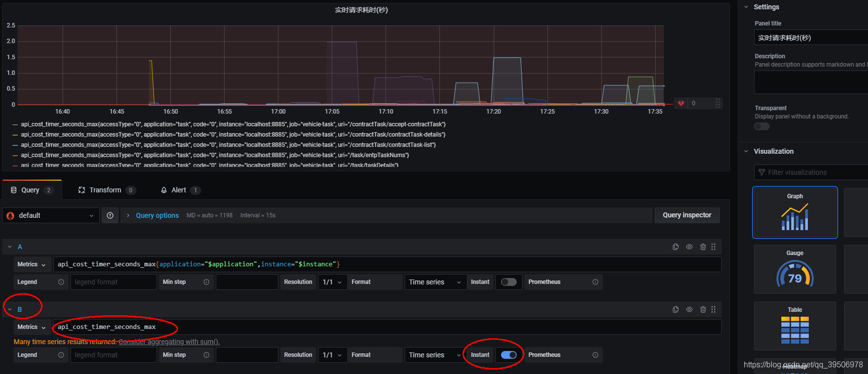Image resolution: width=868 pixels, height=374 pixels.
Task: Open Format Time series dropdown in query B
Action: [x=435, y=355]
